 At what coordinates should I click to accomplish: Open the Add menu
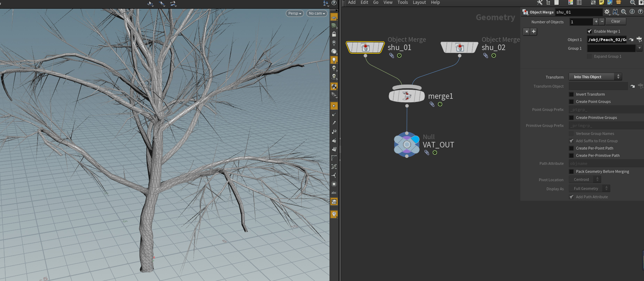coord(352,2)
